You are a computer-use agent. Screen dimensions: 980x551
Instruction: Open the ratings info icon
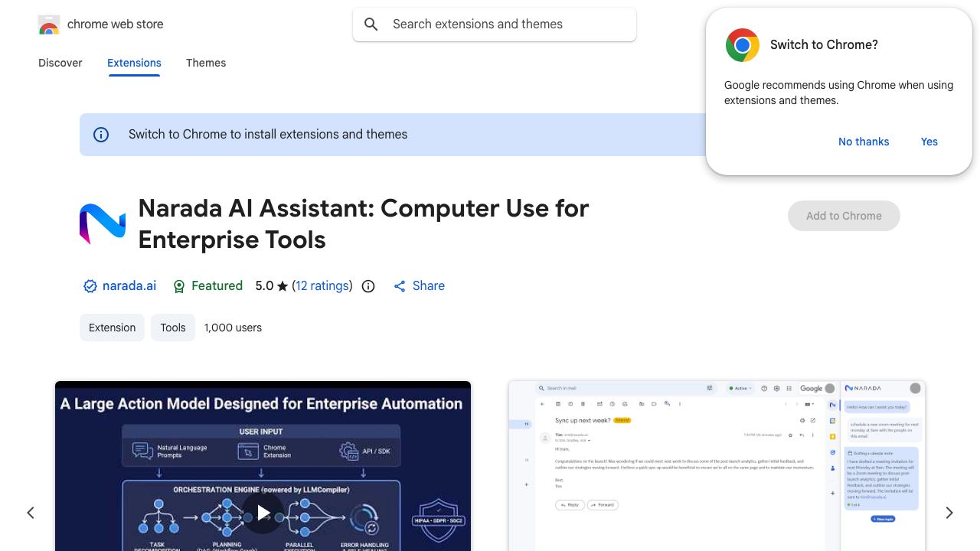pyautogui.click(x=368, y=286)
